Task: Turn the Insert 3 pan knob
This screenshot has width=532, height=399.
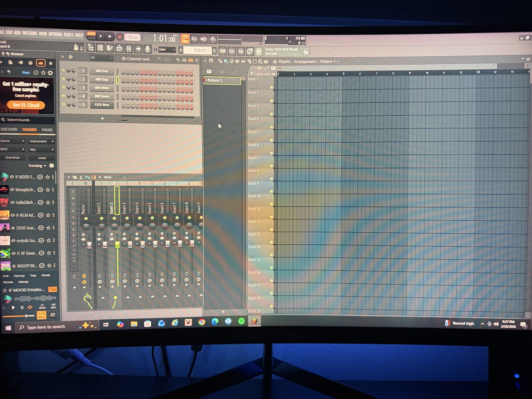Action: click(x=127, y=226)
